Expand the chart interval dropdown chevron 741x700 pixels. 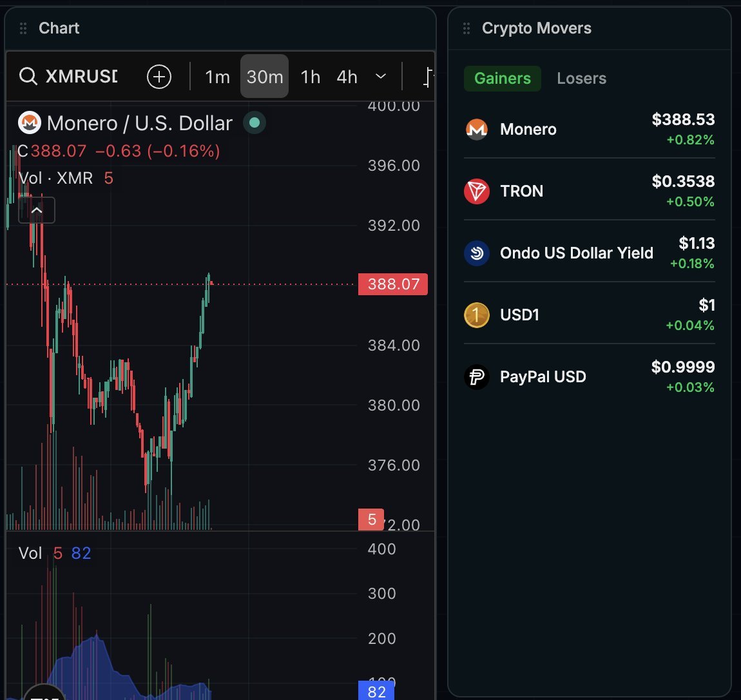point(381,76)
